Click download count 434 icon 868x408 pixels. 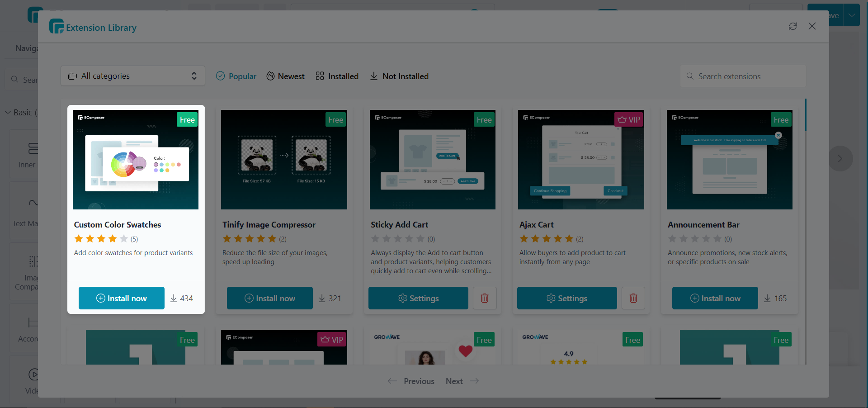174,298
